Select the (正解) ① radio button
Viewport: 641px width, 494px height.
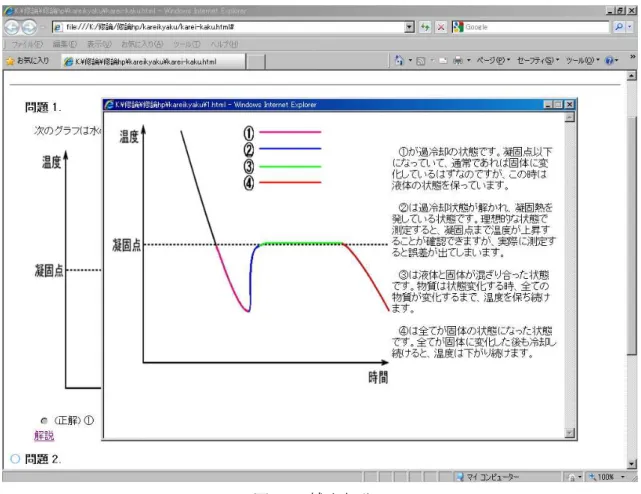(44, 420)
